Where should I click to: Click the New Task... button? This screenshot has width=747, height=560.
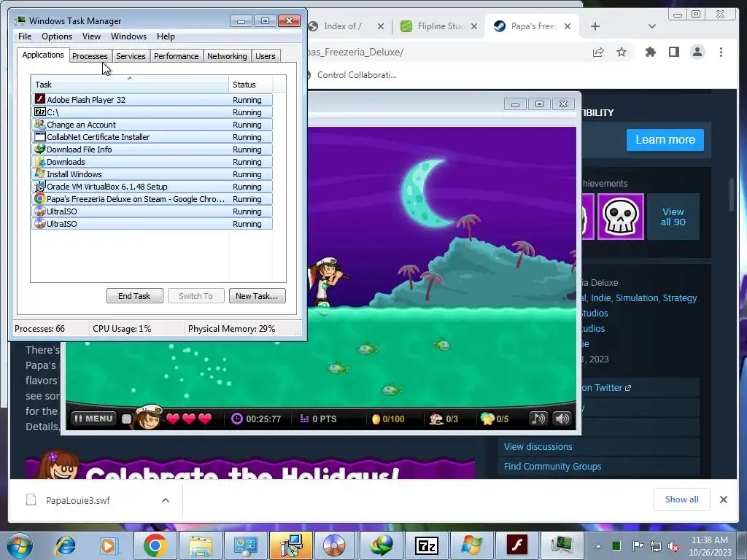257,296
